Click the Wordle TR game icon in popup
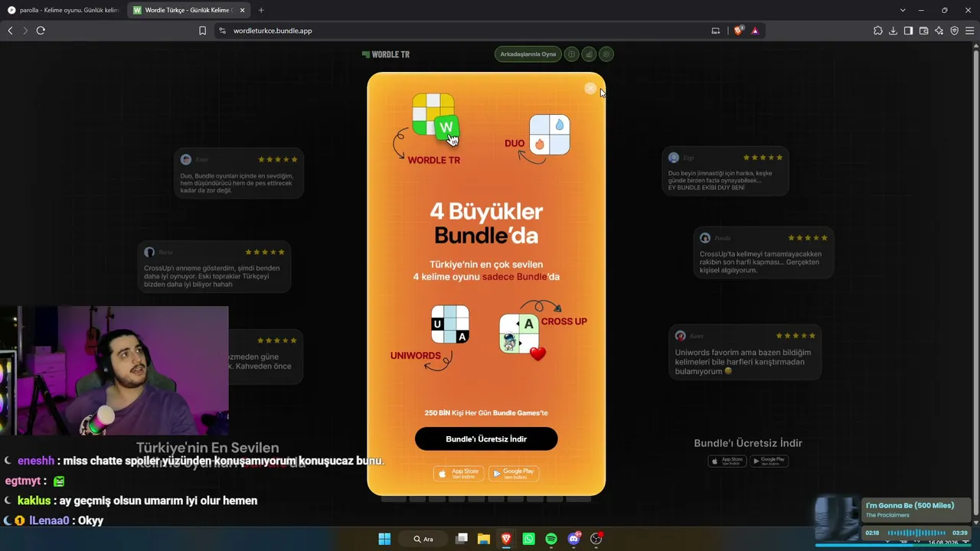Image resolution: width=980 pixels, height=551 pixels. [435, 118]
